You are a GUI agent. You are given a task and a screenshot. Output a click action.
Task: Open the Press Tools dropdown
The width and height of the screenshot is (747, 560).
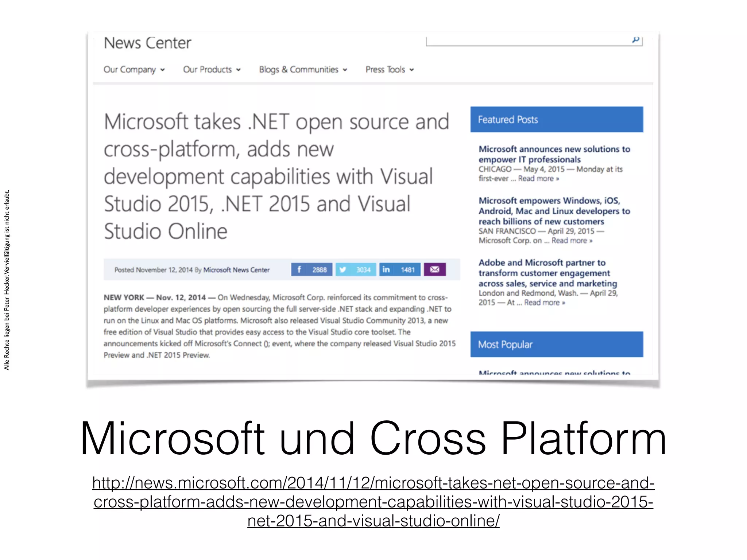390,69
